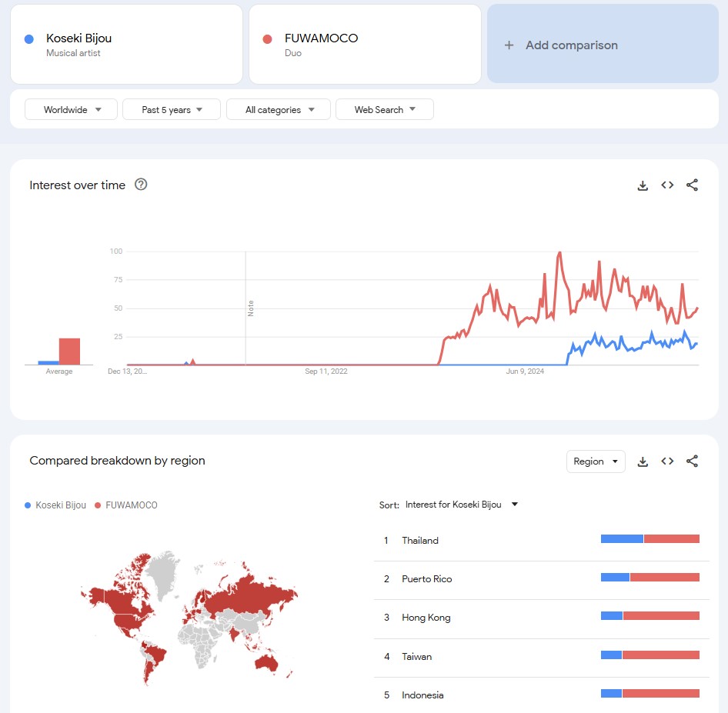Edit the Koseki Bijou search term card
The image size is (728, 713).
click(x=126, y=44)
